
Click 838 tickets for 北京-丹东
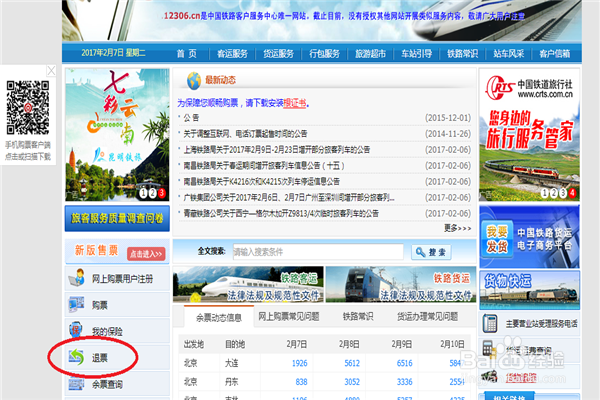click(301, 382)
